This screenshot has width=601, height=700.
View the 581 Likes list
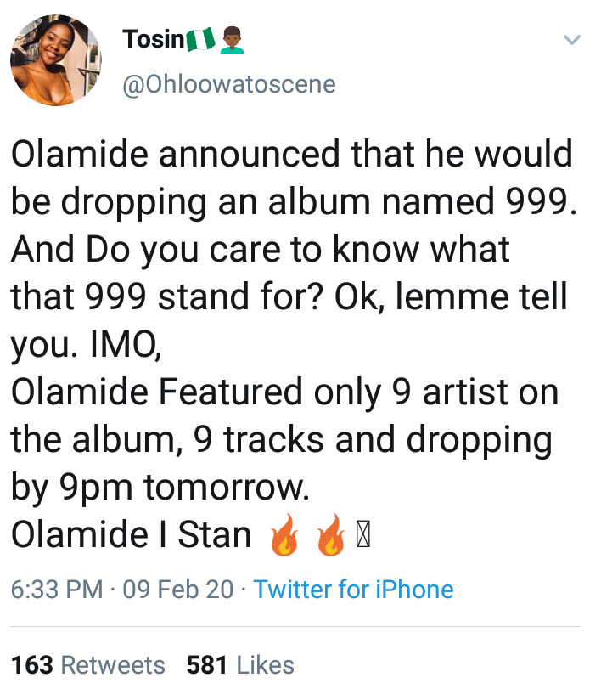(240, 664)
